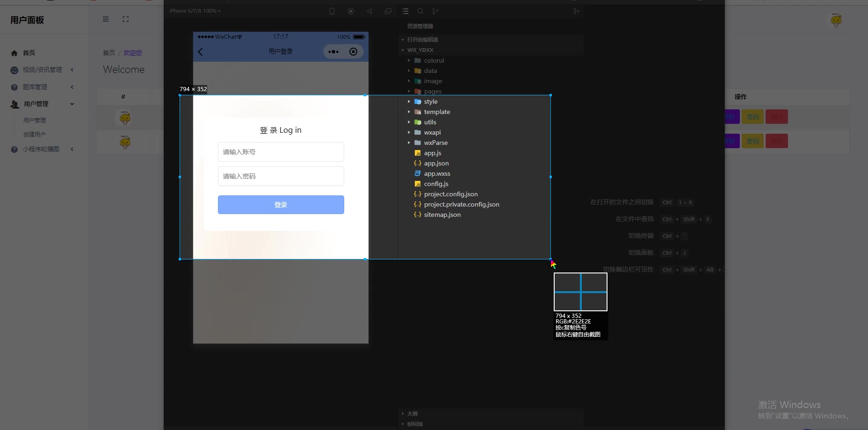The width and height of the screenshot is (868, 430).
Task: Expand the colorui folder
Action: coord(409,61)
